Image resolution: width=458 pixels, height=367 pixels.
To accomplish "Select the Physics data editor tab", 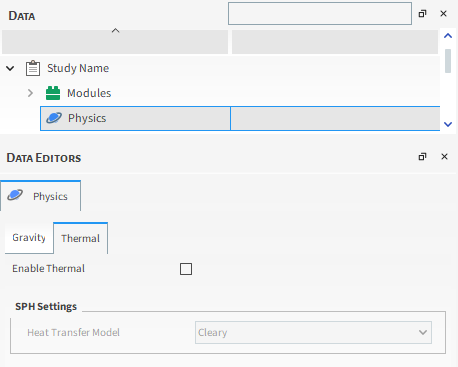I will [41, 196].
